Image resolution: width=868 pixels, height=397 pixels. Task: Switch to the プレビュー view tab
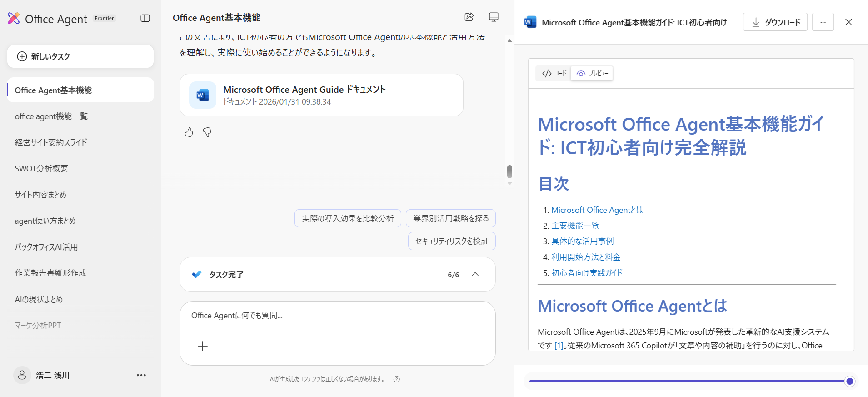coord(592,73)
